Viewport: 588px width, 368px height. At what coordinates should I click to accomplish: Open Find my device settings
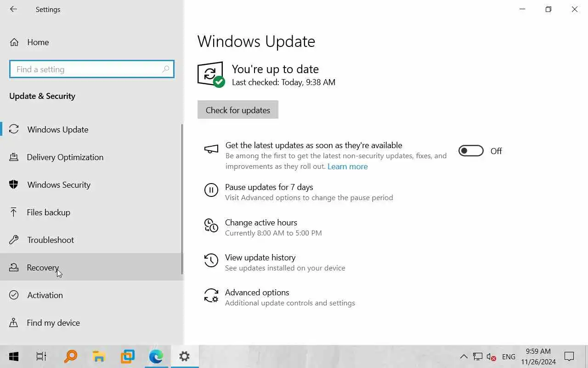click(91, 322)
